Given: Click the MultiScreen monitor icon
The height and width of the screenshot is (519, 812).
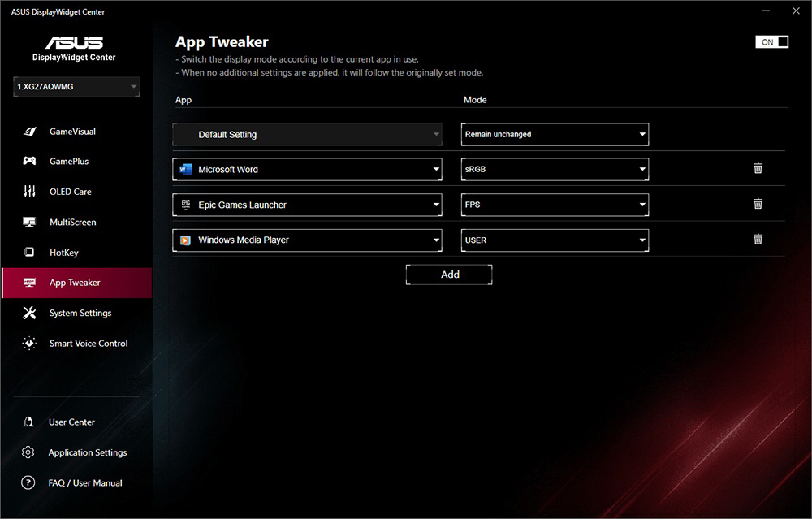Looking at the screenshot, I should [x=29, y=222].
